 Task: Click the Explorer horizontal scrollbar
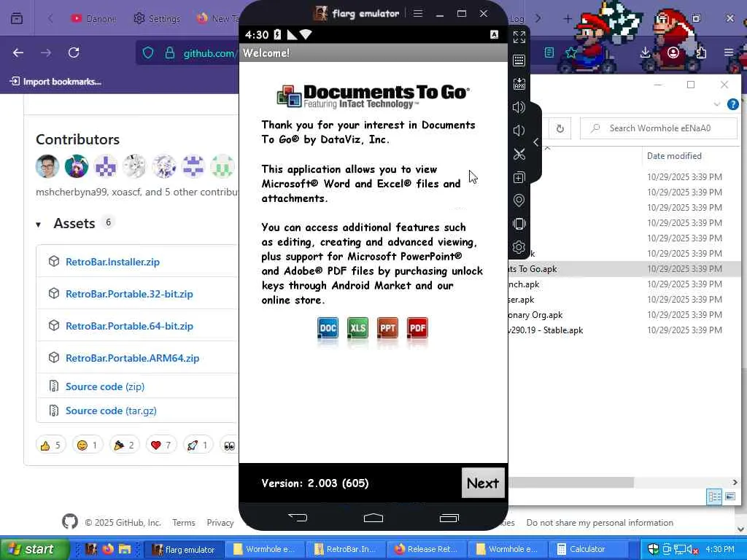point(571,483)
